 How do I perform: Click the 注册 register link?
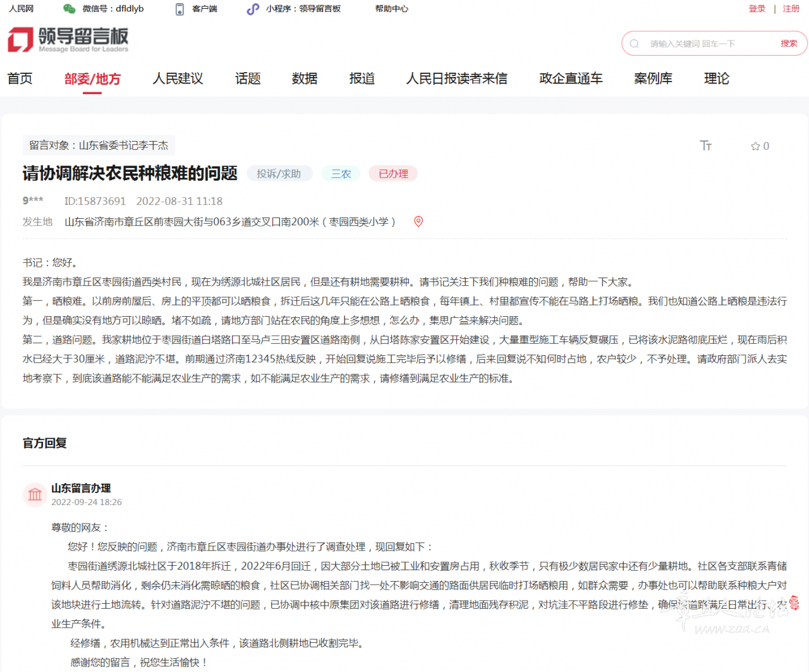pyautogui.click(x=791, y=9)
